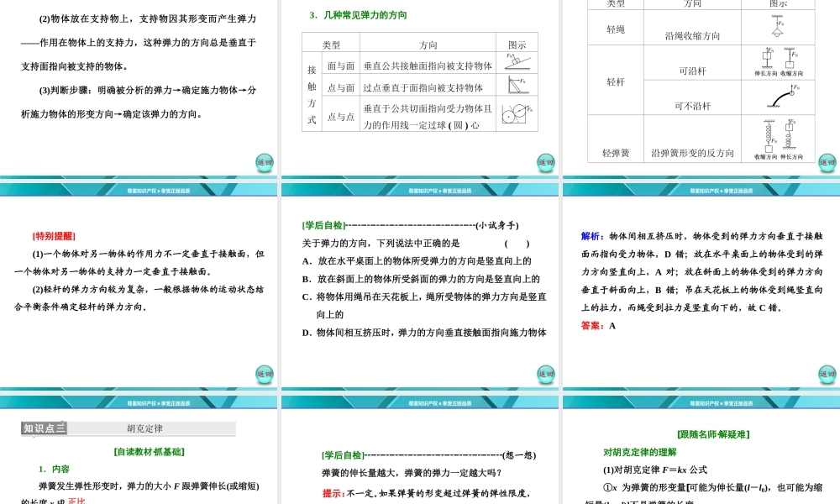Image resolution: width=840 pixels, height=504 pixels.
Task: Select option C 将物体用绳吊在天花板上
Action: (x=424, y=305)
